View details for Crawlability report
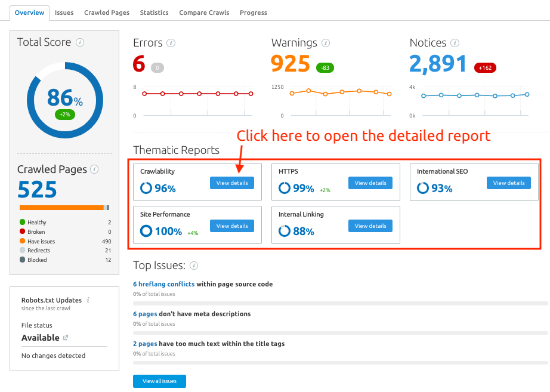The image size is (550, 392). tap(232, 183)
